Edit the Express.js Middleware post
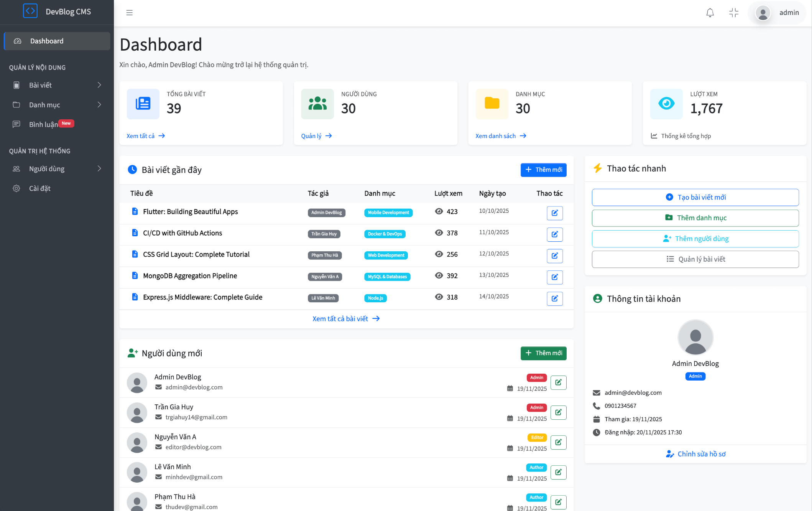 555,299
